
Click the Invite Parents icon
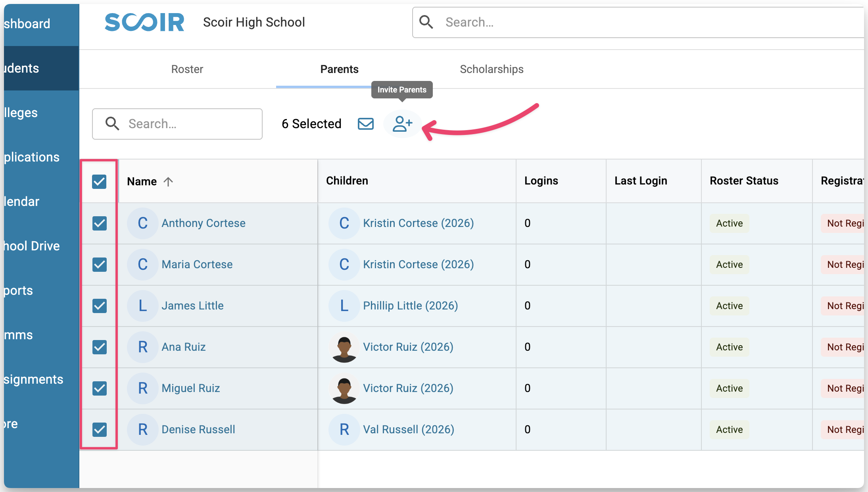click(x=402, y=124)
